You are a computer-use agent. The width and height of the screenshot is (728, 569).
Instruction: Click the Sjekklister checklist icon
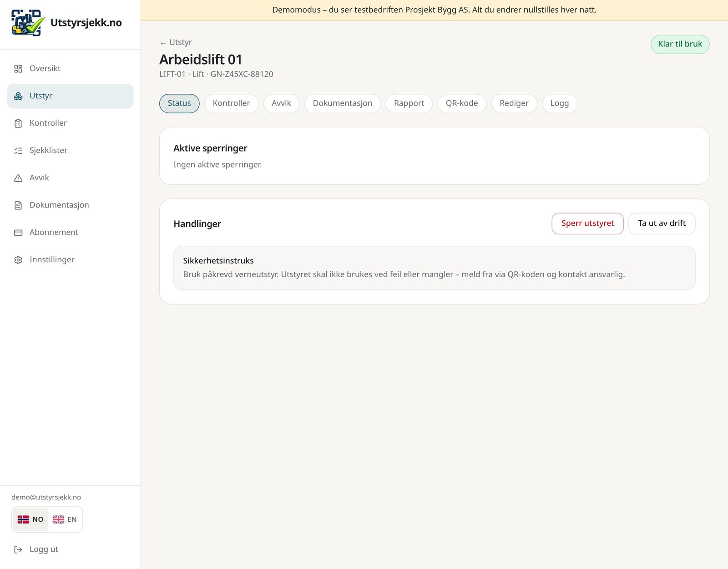pos(18,151)
